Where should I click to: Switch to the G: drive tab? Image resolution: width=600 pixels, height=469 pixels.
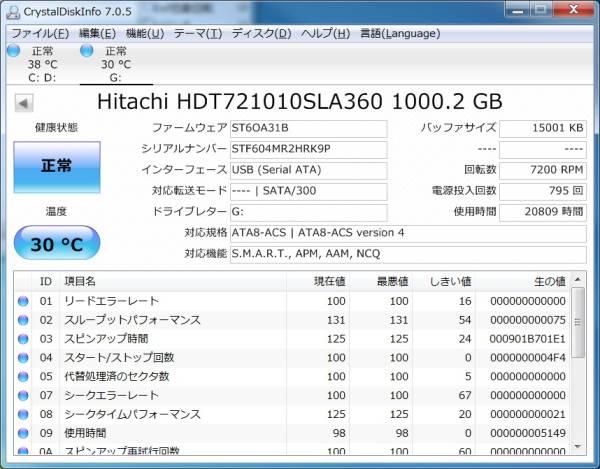pos(116,64)
